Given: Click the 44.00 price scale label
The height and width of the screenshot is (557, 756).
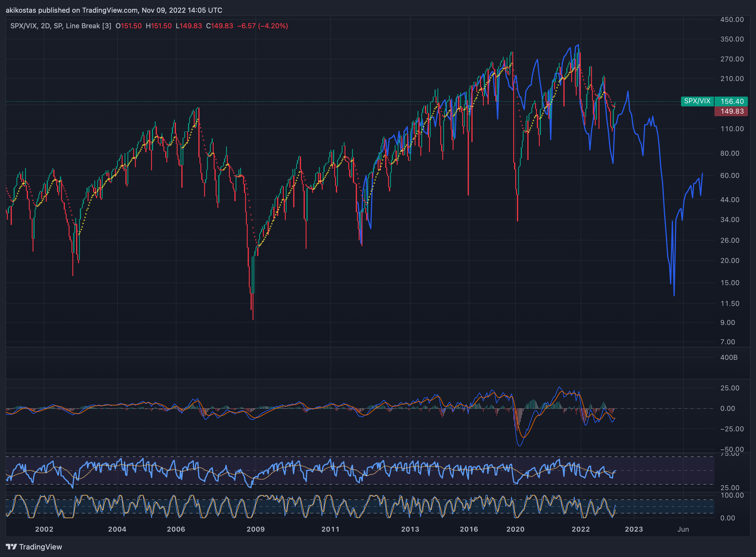Looking at the screenshot, I should 730,200.
